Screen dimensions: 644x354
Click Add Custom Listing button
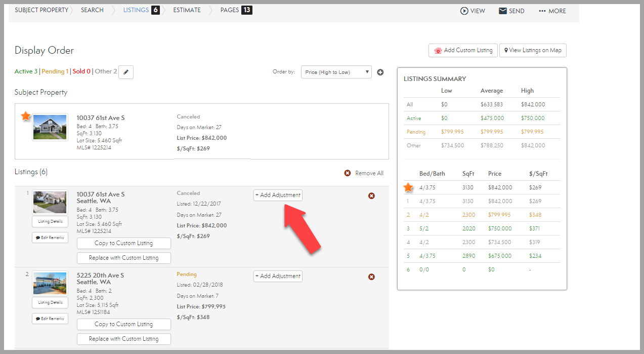(x=463, y=50)
